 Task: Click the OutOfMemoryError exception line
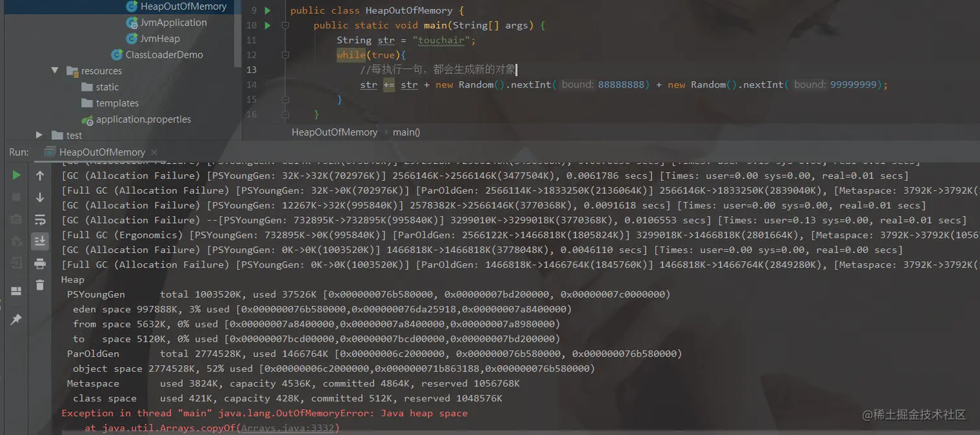pyautogui.click(x=264, y=413)
